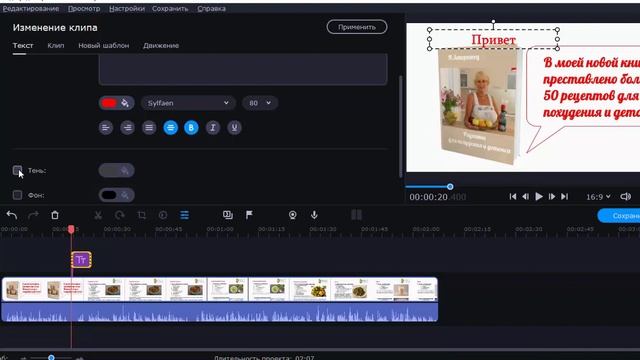Click the rotate clip icon

click(120, 215)
